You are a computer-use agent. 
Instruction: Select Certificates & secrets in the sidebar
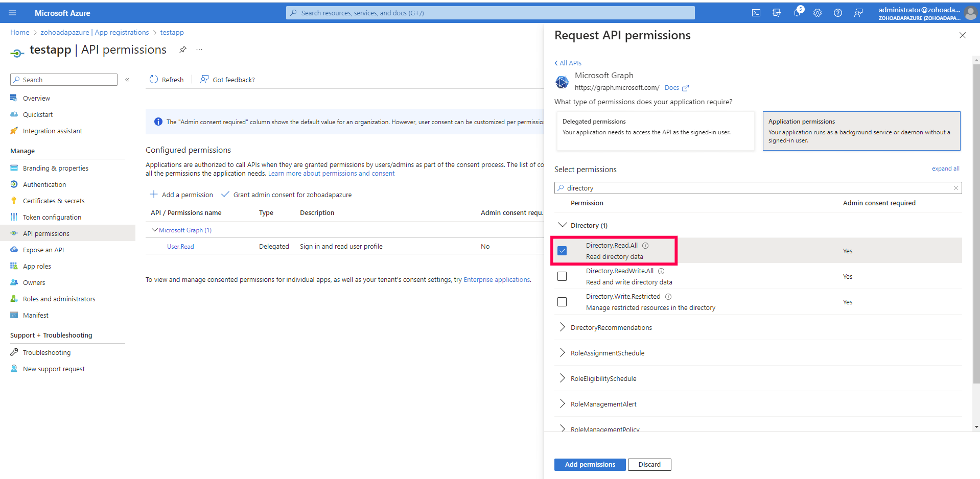[x=53, y=200]
